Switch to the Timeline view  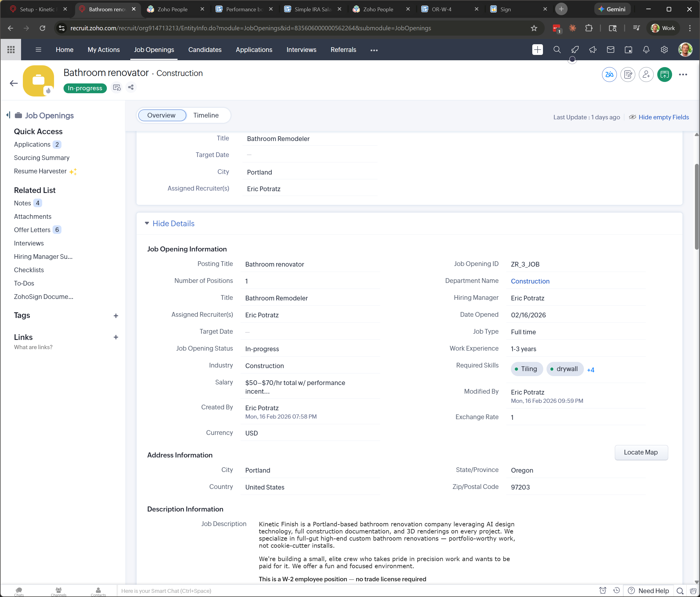click(206, 115)
